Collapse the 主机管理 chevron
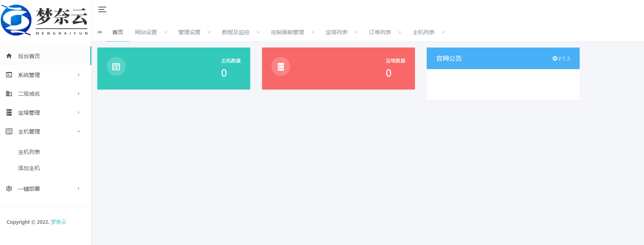This screenshot has width=644, height=245. pos(78,131)
